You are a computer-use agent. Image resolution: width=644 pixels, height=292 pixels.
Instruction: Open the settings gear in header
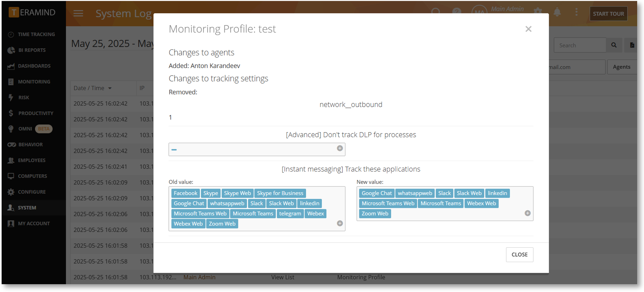tap(538, 11)
